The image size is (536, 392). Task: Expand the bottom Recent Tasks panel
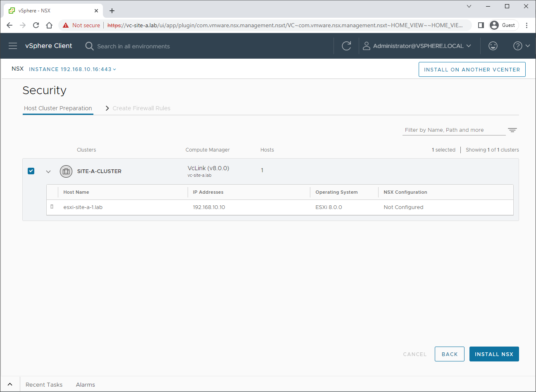[10, 385]
